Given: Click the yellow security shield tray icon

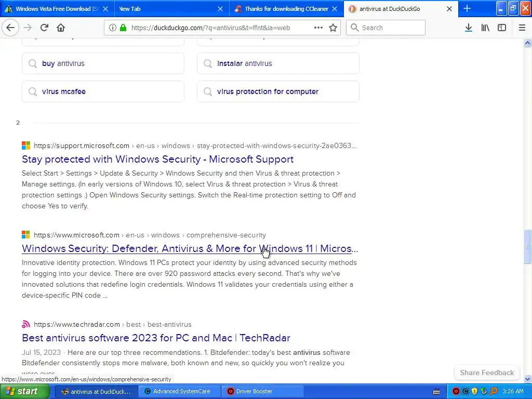Looking at the screenshot, I should point(475,392).
